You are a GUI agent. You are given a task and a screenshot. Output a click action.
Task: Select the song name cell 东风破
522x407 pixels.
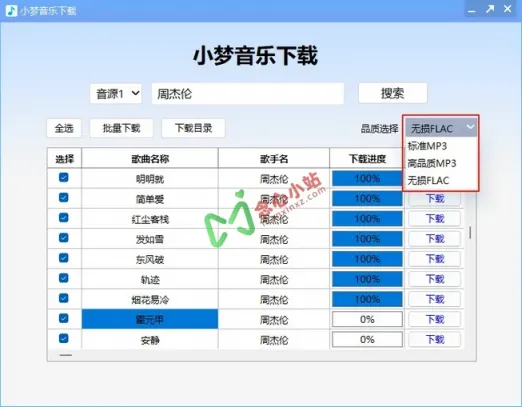[150, 259]
